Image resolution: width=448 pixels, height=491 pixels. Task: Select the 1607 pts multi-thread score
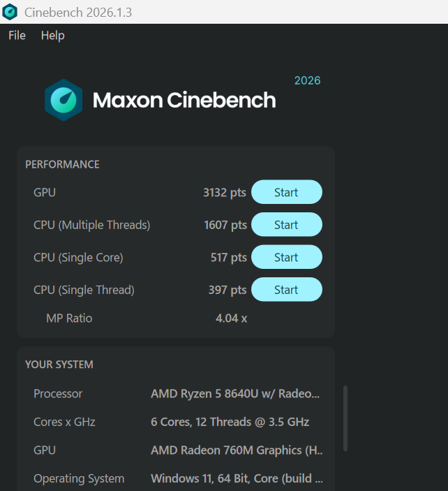(225, 225)
